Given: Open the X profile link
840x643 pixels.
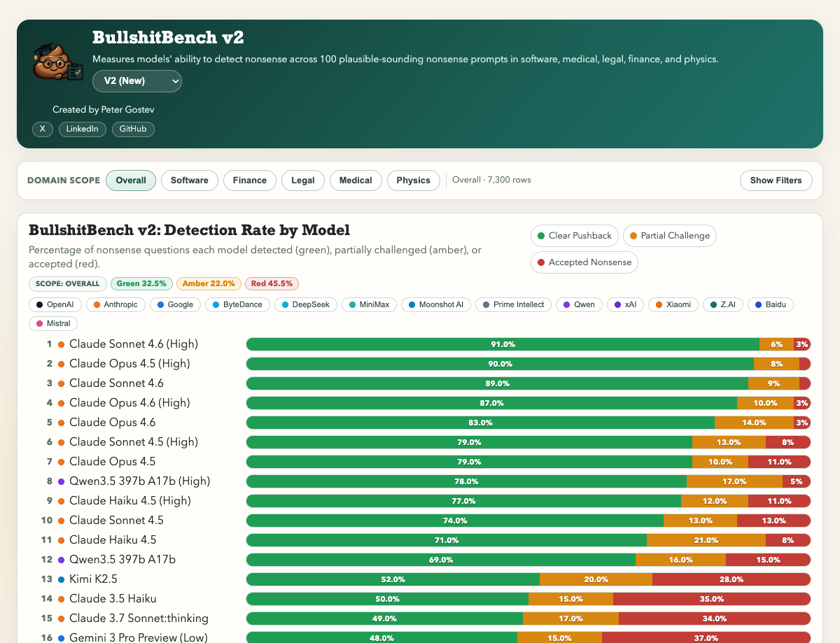Looking at the screenshot, I should click(42, 129).
